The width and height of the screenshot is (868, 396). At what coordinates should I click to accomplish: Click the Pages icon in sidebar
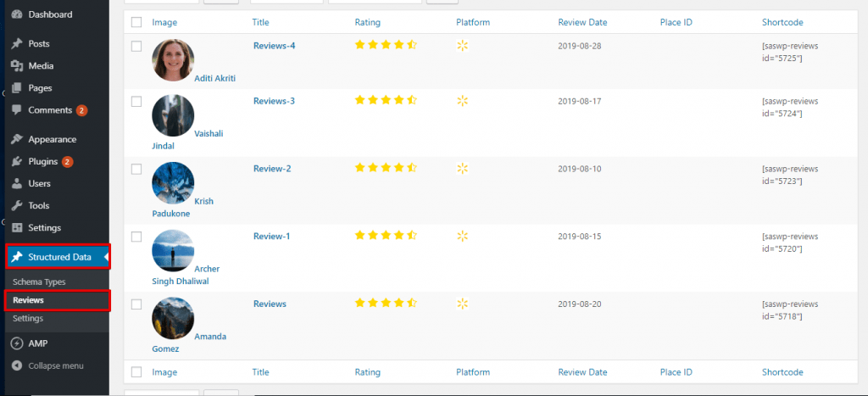point(17,88)
